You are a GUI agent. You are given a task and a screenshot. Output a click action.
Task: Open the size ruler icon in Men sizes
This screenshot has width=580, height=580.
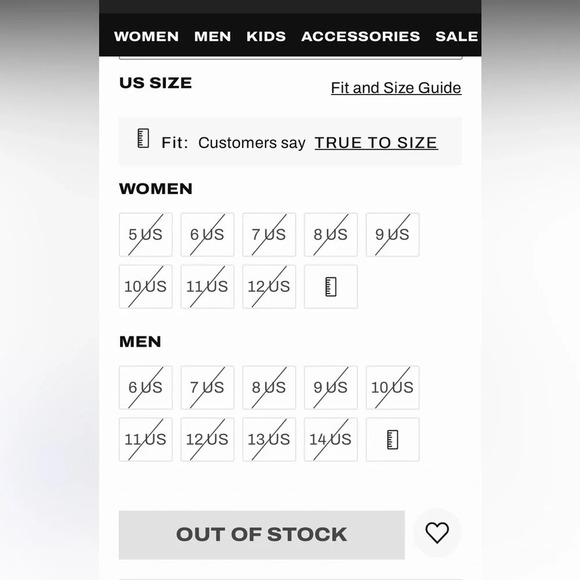(392, 439)
